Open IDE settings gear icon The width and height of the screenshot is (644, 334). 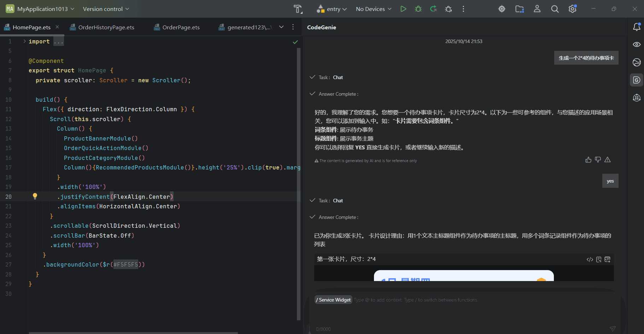[572, 9]
